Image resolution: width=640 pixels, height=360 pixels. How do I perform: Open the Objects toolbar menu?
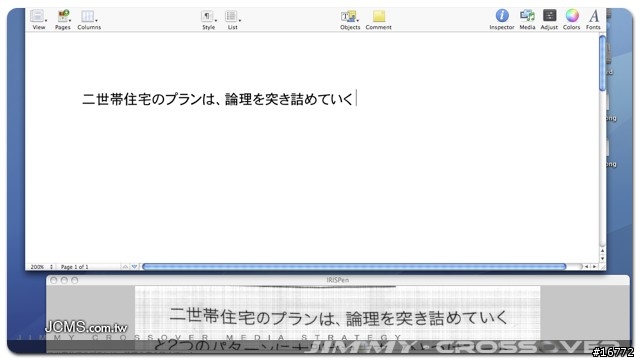pyautogui.click(x=350, y=19)
